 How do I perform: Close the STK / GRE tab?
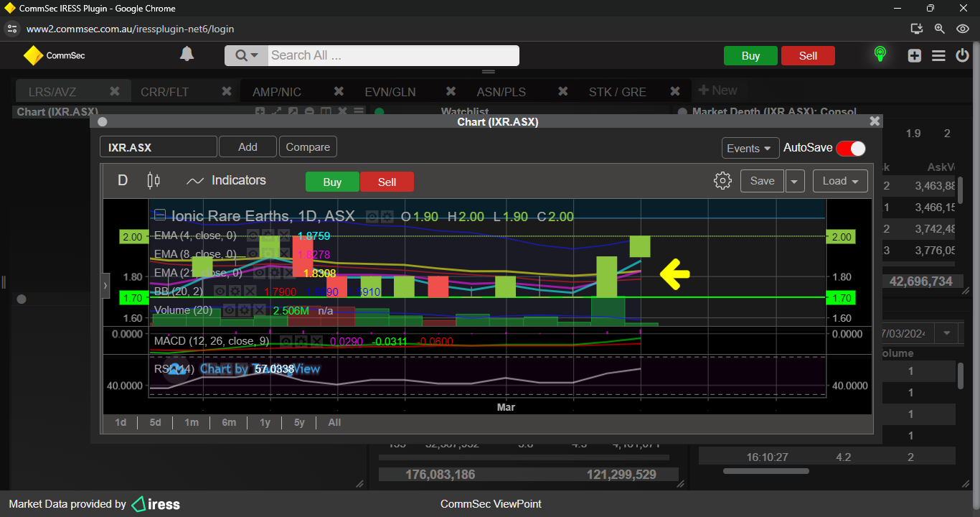[674, 91]
